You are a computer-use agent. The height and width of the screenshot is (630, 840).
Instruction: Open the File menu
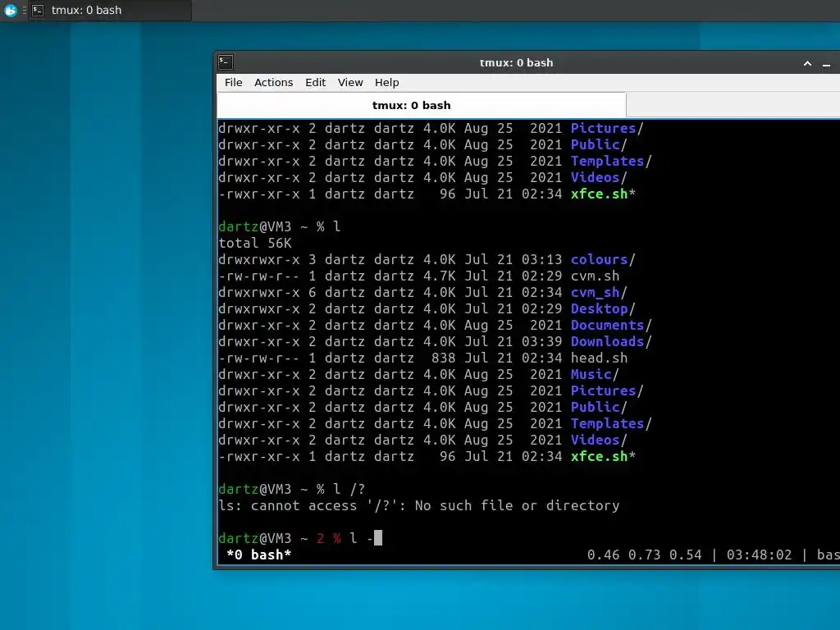coord(233,83)
